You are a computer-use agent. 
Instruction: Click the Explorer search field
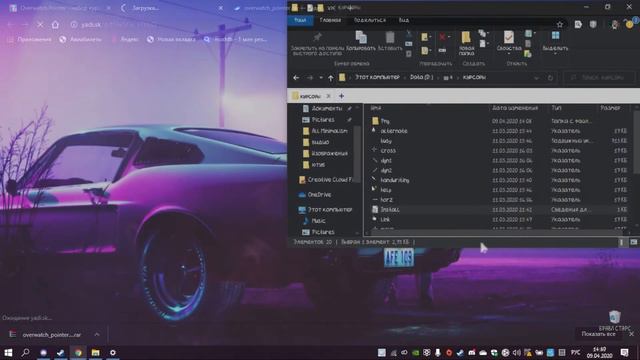[599, 78]
